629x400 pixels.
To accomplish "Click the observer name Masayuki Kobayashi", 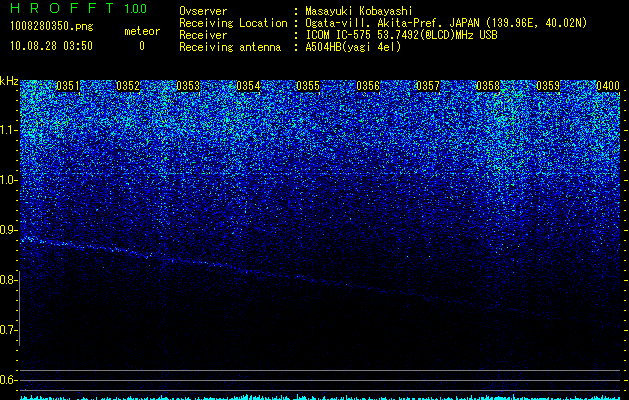I will (x=359, y=11).
